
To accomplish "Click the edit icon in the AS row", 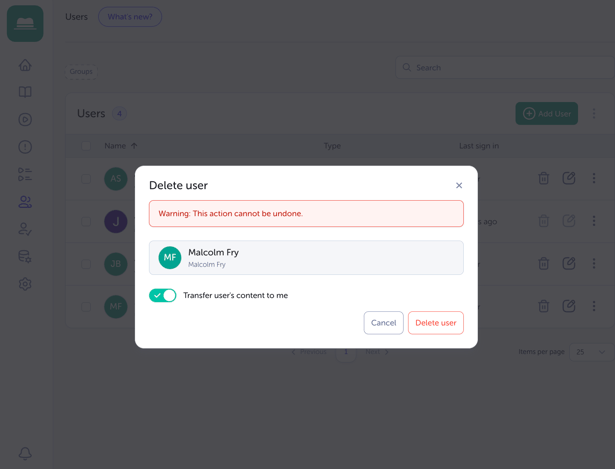I will click(x=569, y=178).
